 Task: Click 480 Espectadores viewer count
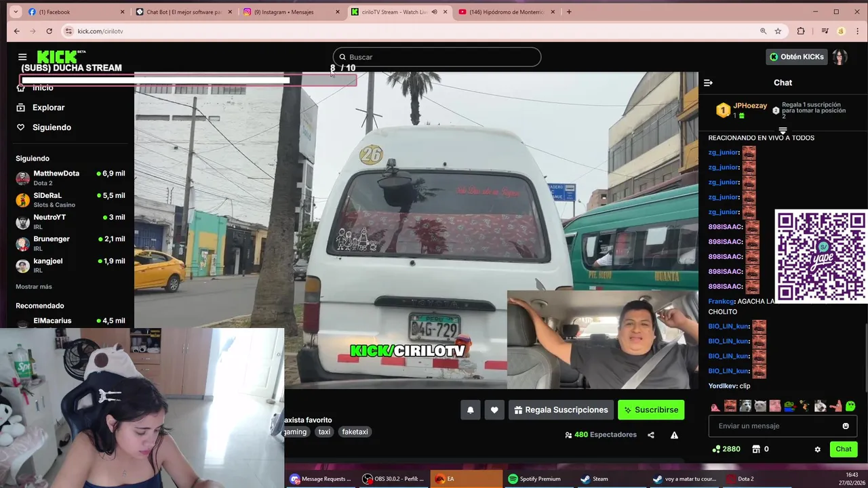(601, 435)
